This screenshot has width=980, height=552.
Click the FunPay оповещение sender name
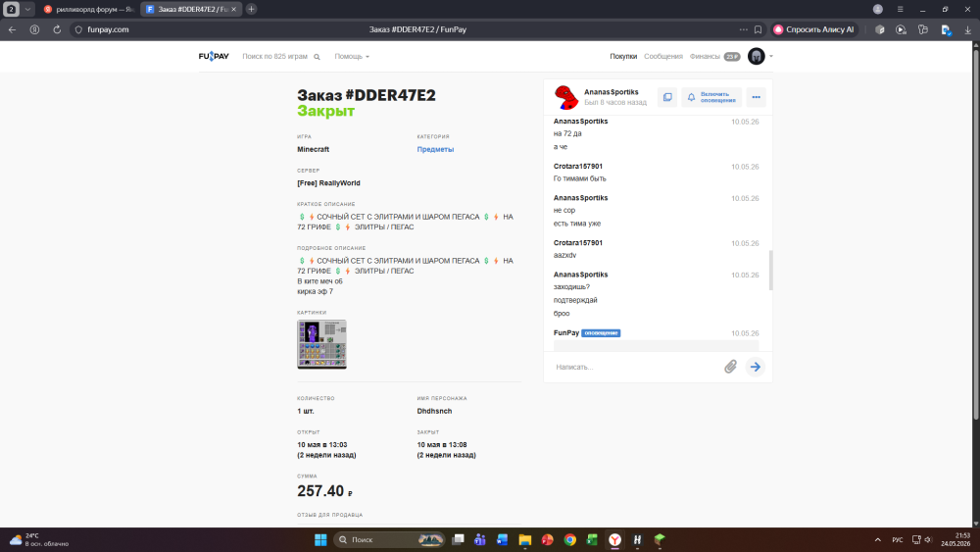click(566, 332)
